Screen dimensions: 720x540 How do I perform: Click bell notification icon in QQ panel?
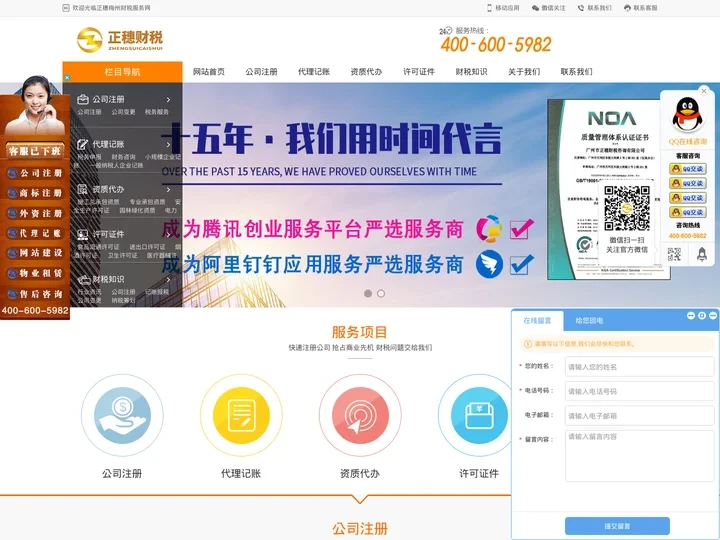pos(702,254)
